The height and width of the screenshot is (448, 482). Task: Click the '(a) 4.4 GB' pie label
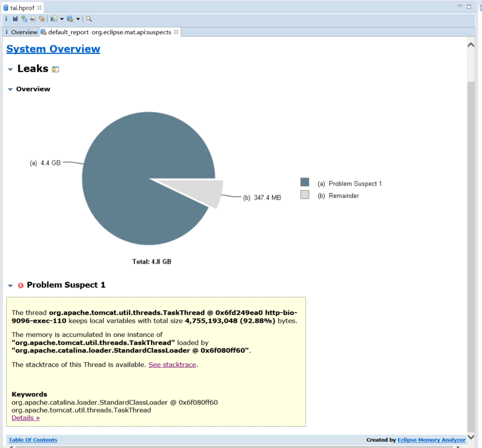pos(45,163)
